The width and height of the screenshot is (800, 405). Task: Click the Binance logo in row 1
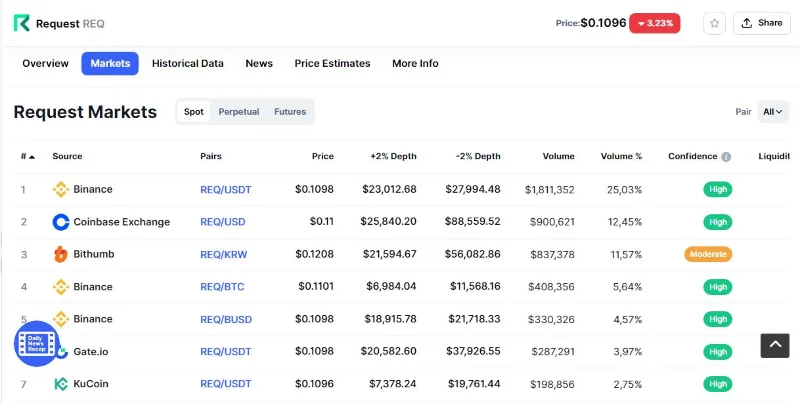(x=61, y=190)
